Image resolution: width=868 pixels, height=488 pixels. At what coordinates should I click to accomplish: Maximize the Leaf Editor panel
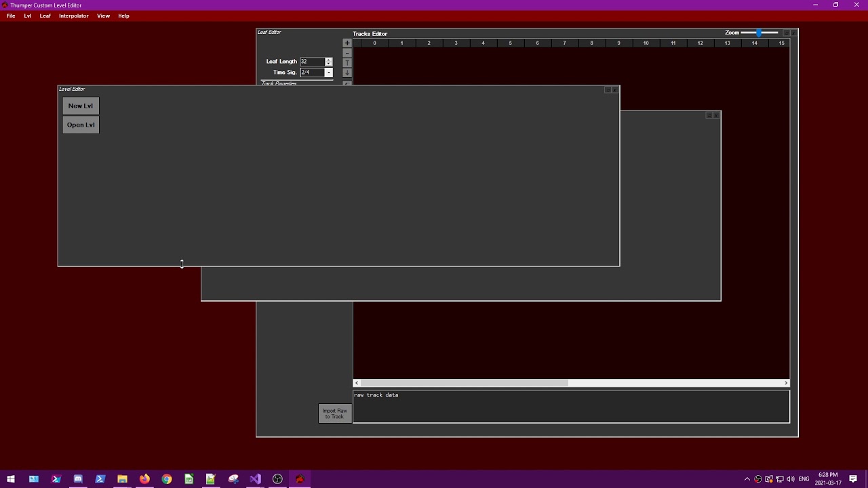pyautogui.click(x=787, y=33)
